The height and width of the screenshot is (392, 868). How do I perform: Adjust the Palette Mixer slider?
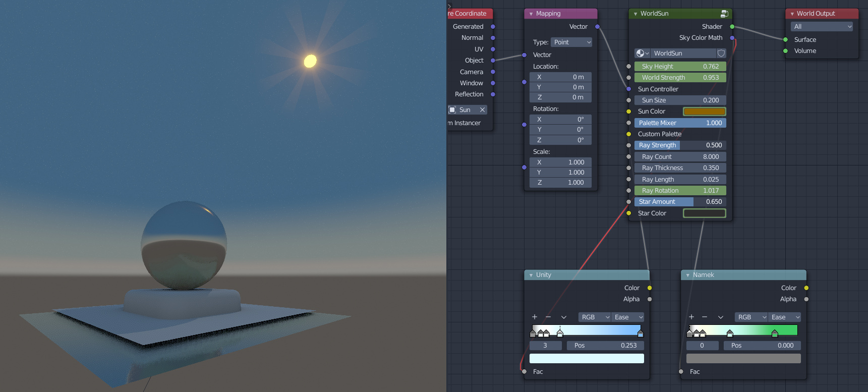point(680,123)
